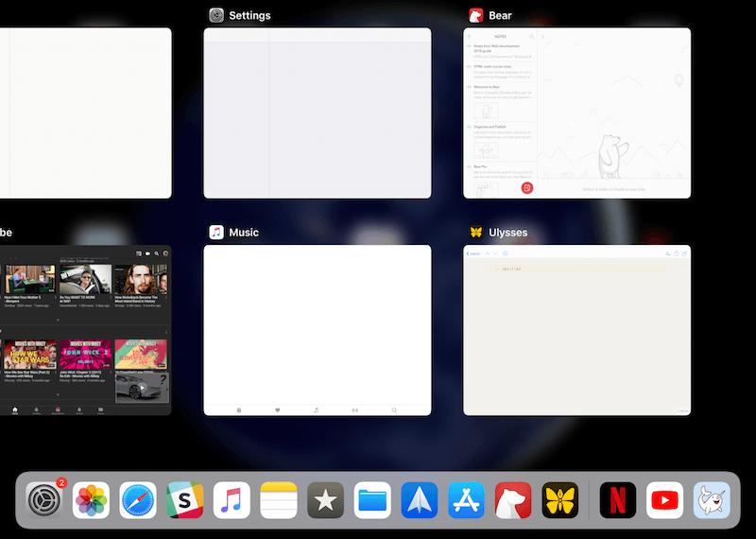Viewport: 756px width, 539px height.
Task: Switch to the blank white card top-left
Action: [85, 113]
